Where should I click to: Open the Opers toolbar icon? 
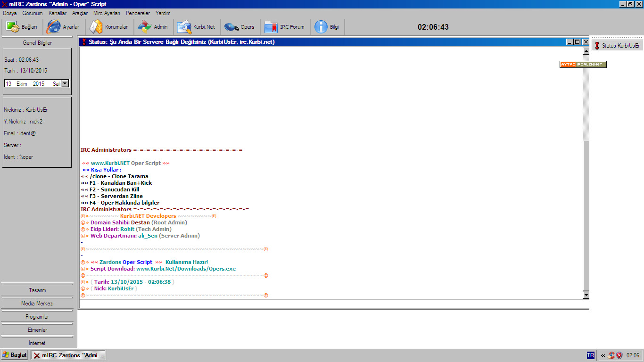coord(239,27)
